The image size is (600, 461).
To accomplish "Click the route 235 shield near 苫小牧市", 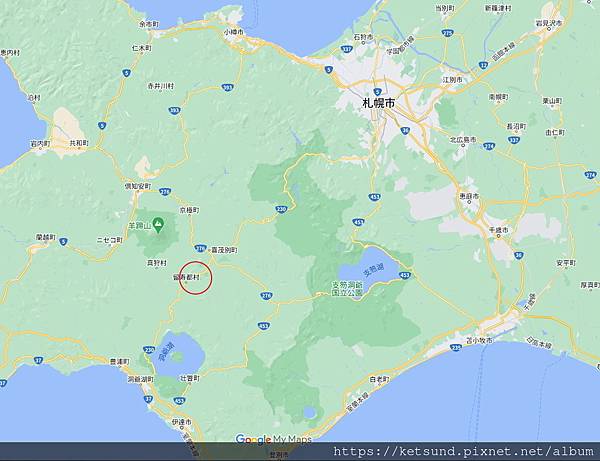I will click(x=455, y=348).
